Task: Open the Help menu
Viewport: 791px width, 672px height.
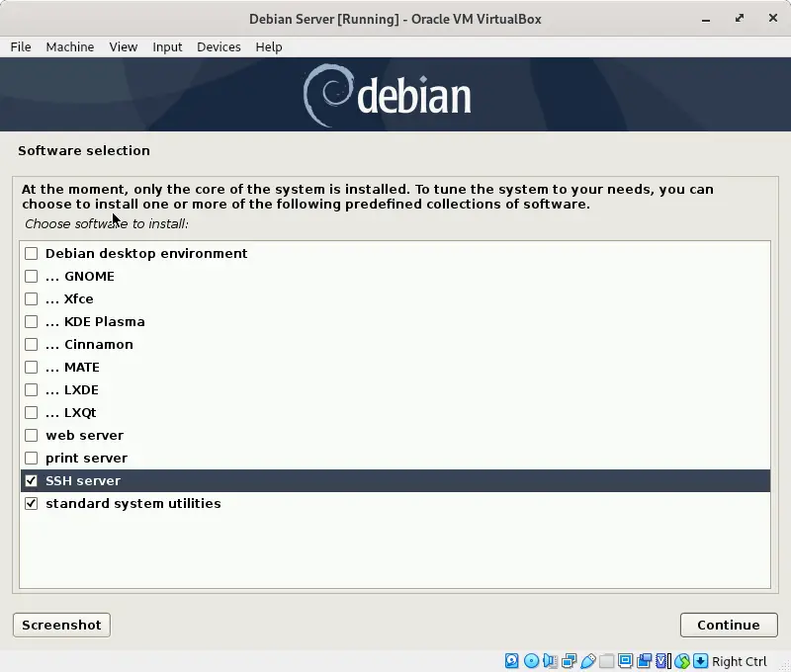Action: click(x=269, y=46)
